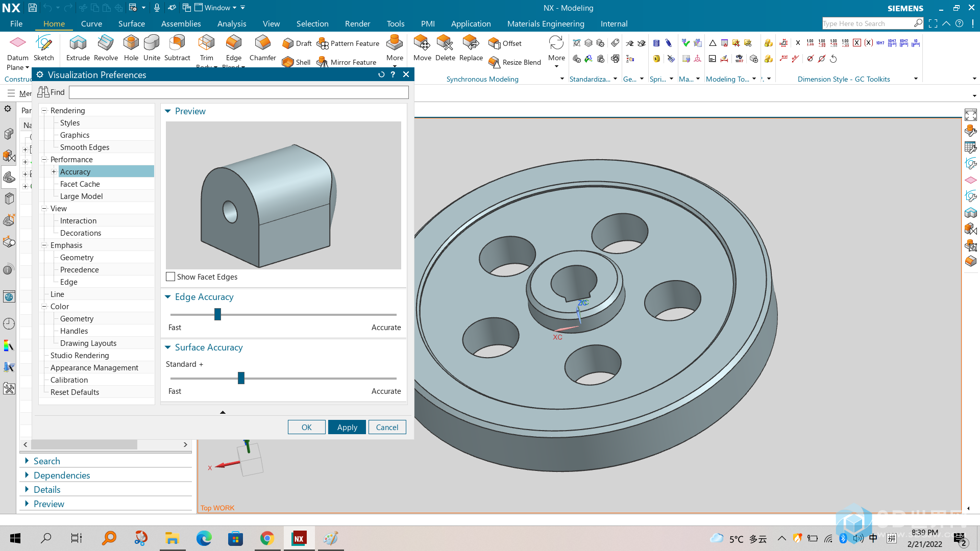980x551 pixels.
Task: Click the Hole feature icon
Action: pyautogui.click(x=131, y=48)
